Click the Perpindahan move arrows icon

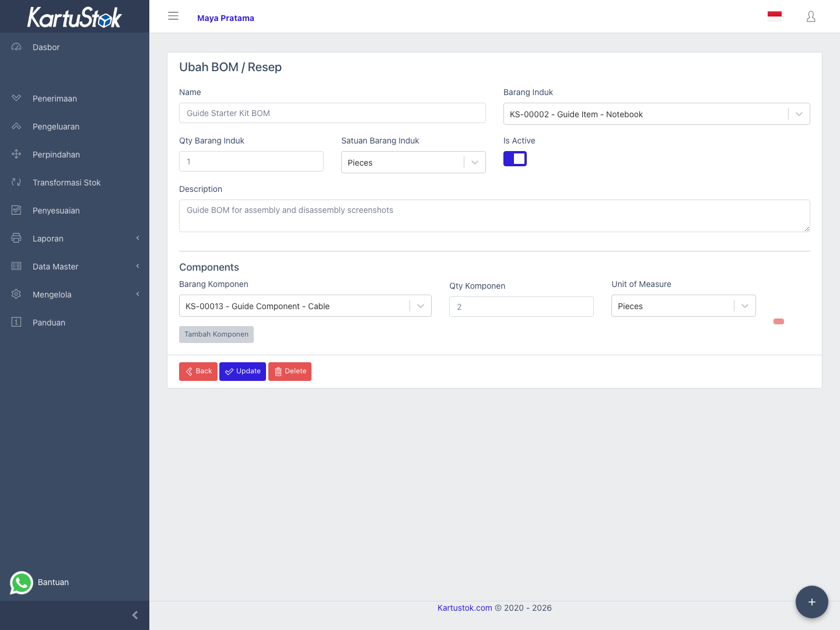pyautogui.click(x=16, y=154)
